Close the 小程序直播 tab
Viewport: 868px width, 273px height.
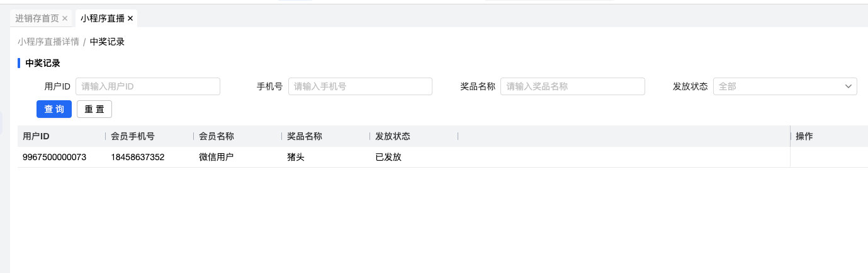click(130, 19)
